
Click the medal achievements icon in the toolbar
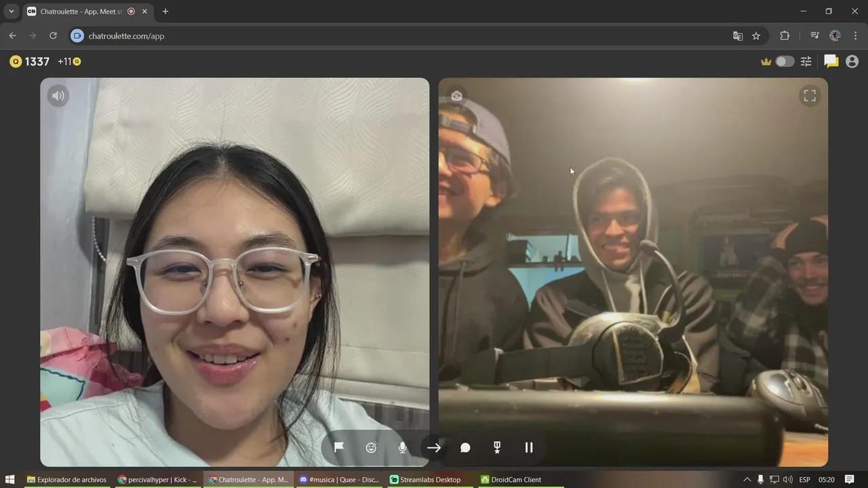[x=496, y=447]
